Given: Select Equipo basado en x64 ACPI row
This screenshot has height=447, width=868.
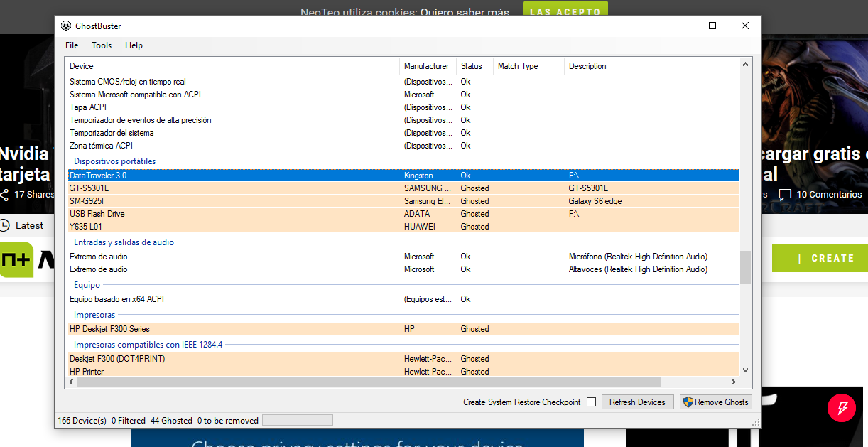Looking at the screenshot, I should click(x=403, y=299).
